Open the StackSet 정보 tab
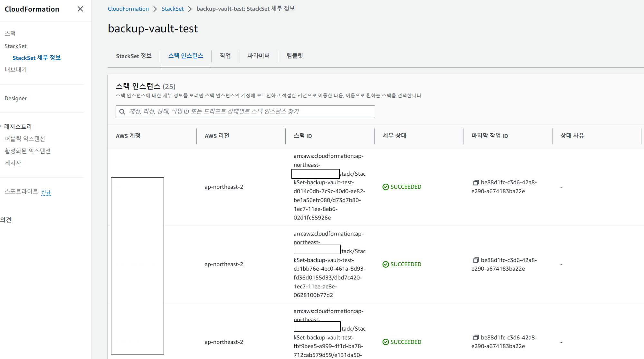 pos(134,56)
